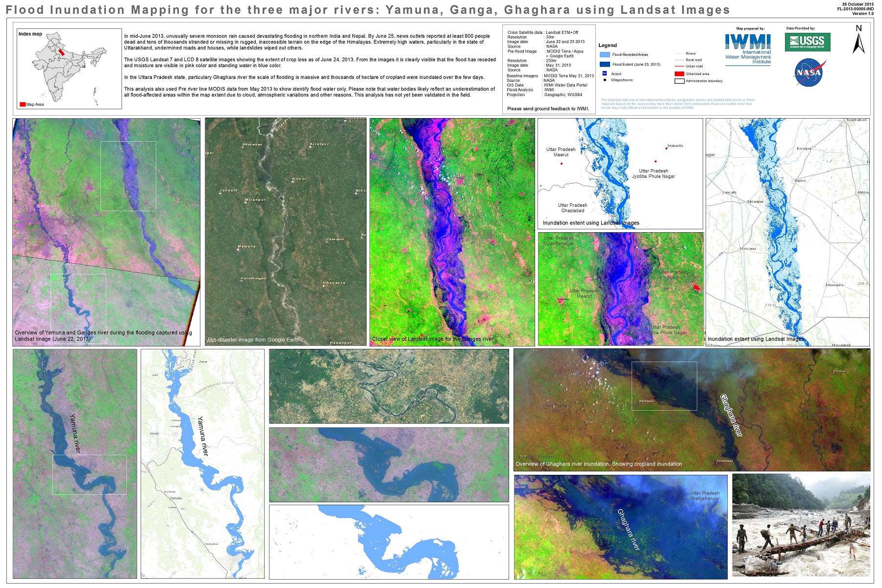This screenshot has height=588, width=882.
Task: Click the flood rescue bridge photograph
Action: pyautogui.click(x=801, y=525)
